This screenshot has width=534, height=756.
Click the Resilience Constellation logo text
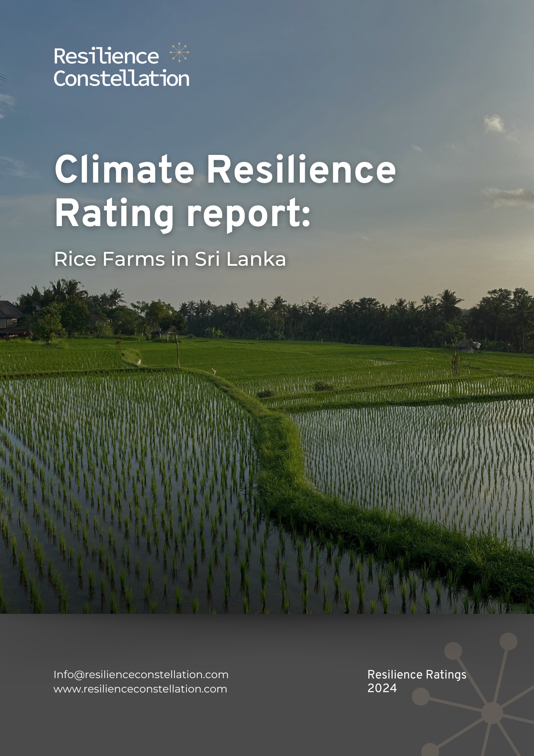coord(121,68)
